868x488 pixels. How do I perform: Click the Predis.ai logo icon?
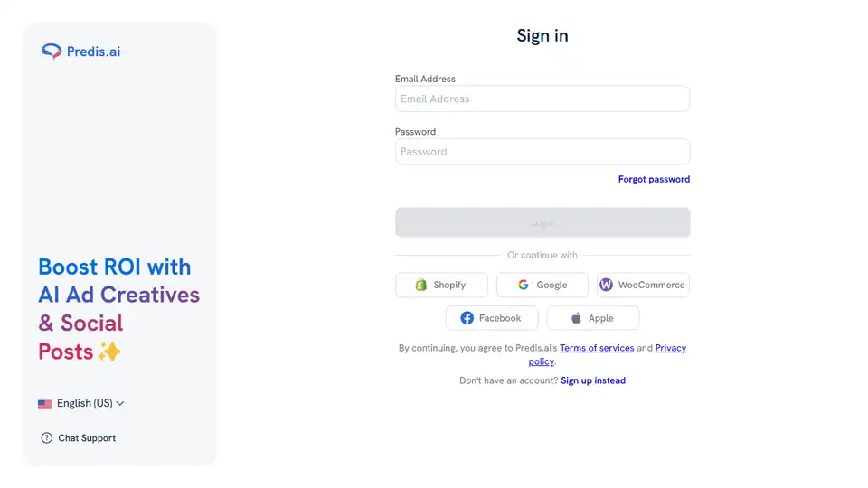point(52,52)
